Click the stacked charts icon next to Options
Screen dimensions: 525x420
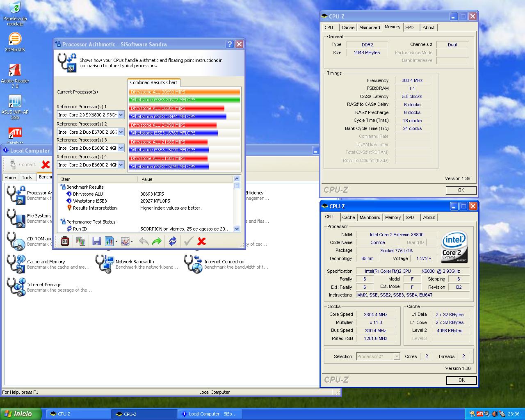tap(81, 241)
